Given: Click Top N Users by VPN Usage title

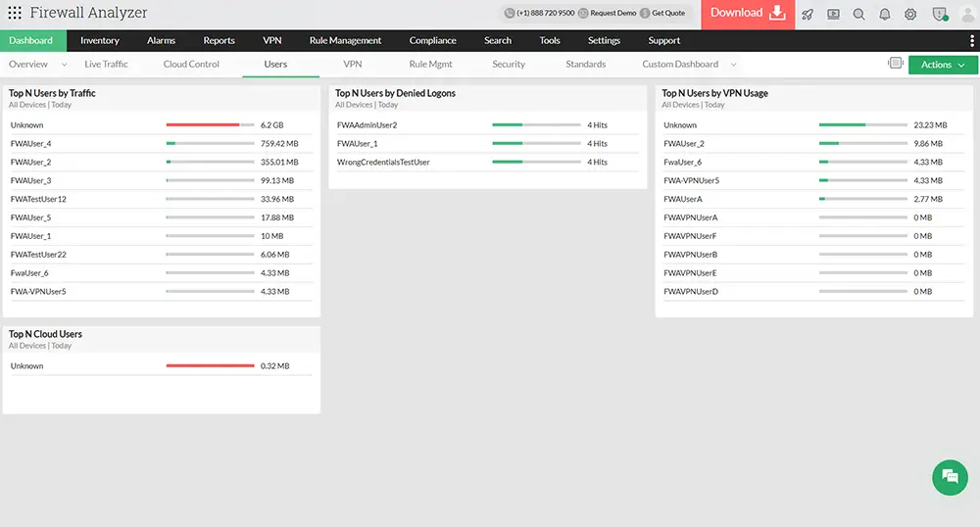Looking at the screenshot, I should pyautogui.click(x=714, y=93).
